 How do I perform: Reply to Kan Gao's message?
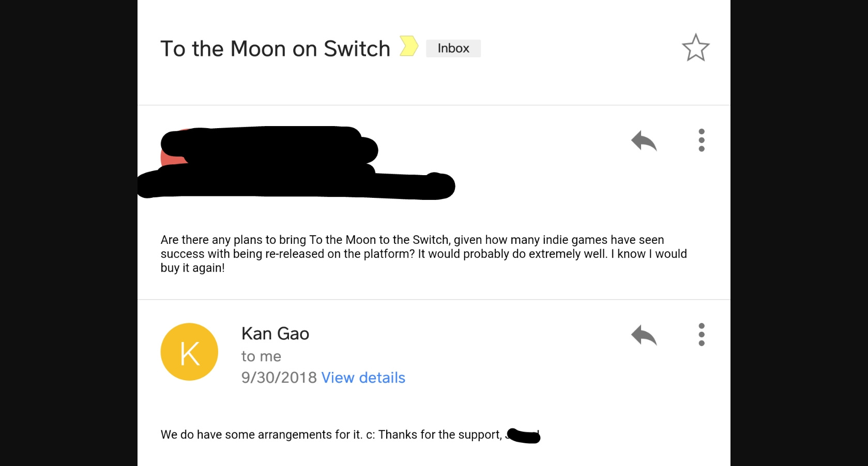click(x=644, y=335)
